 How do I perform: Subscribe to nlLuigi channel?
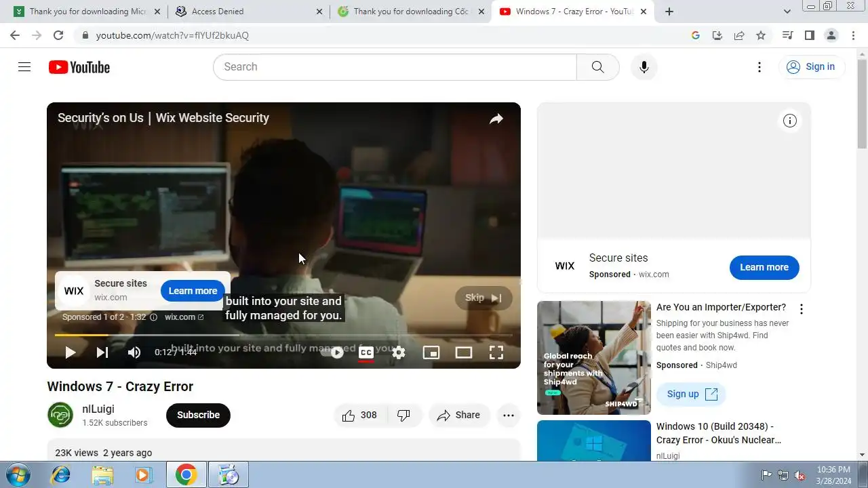[x=198, y=415]
